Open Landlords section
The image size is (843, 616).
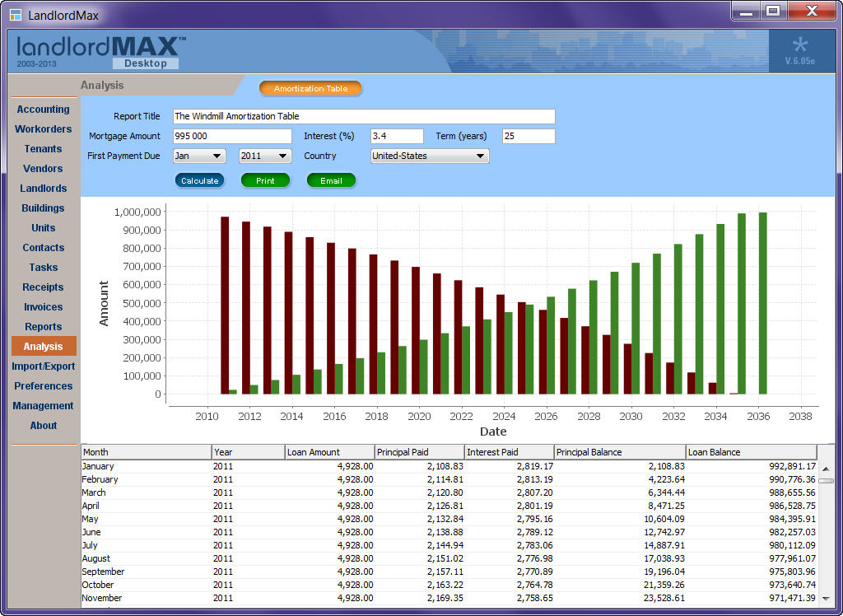(x=43, y=189)
